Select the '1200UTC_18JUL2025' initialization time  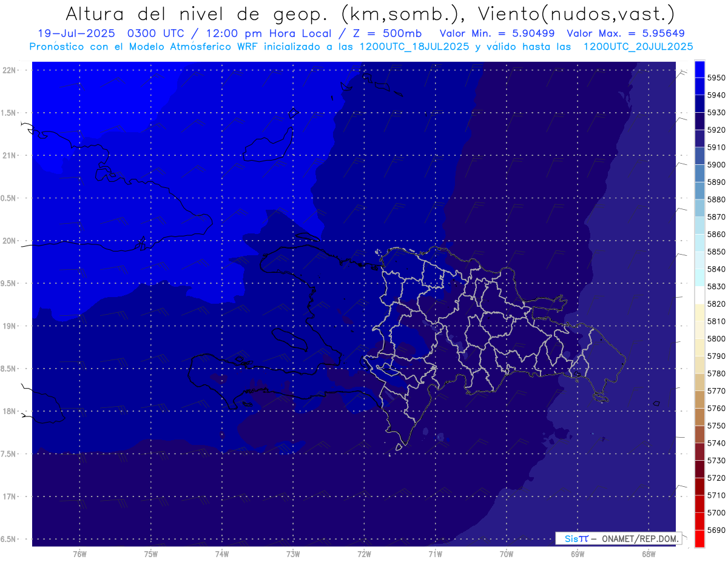[x=414, y=46]
